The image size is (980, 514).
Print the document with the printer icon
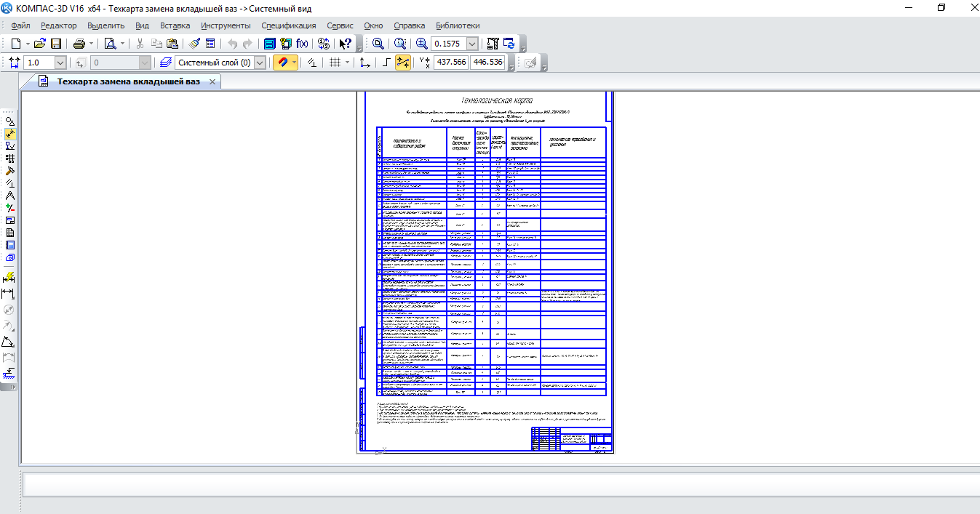click(79, 44)
